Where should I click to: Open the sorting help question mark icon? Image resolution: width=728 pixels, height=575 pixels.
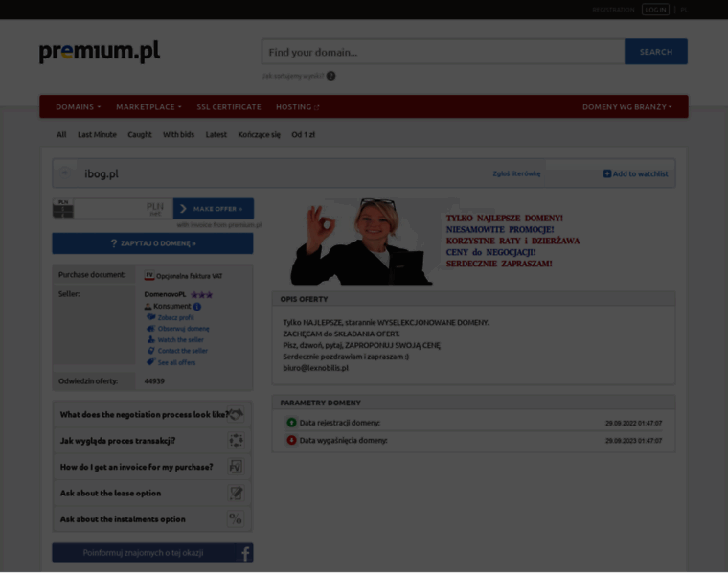330,76
